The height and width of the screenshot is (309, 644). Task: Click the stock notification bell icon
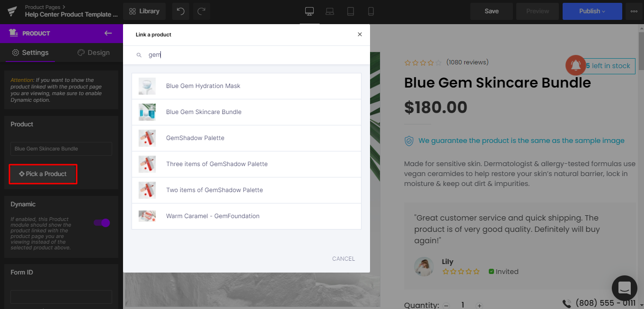pos(575,66)
